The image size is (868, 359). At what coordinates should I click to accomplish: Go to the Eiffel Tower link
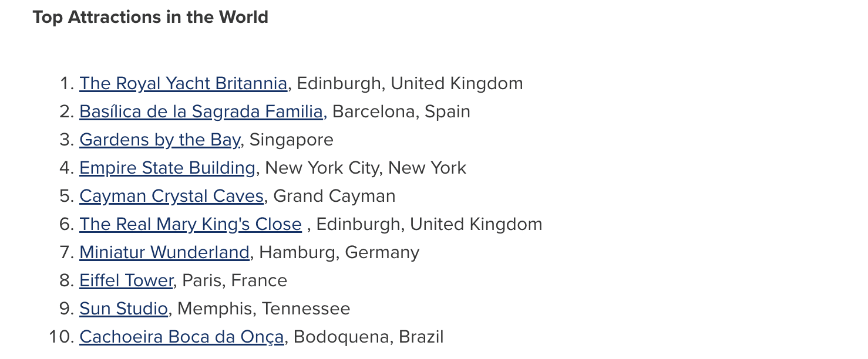point(126,281)
